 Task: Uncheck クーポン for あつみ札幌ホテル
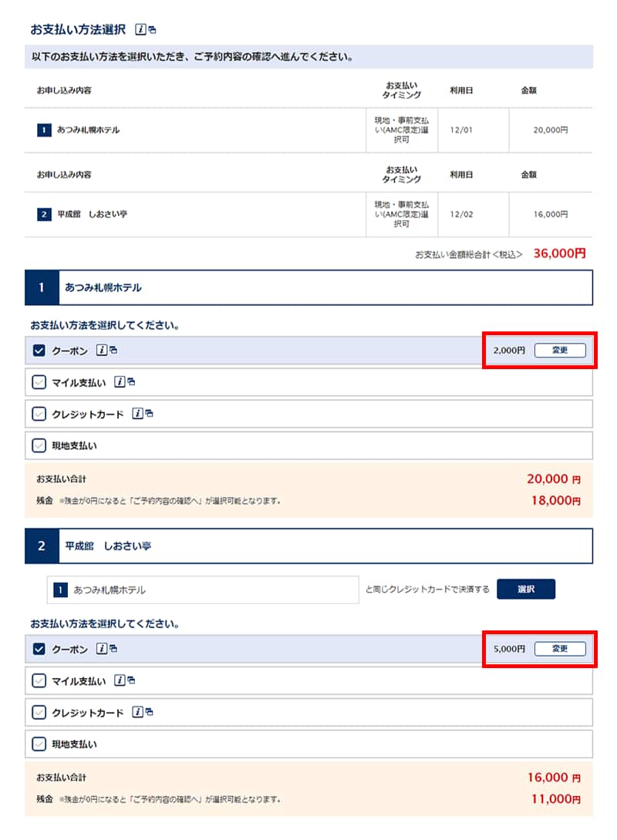tap(39, 351)
